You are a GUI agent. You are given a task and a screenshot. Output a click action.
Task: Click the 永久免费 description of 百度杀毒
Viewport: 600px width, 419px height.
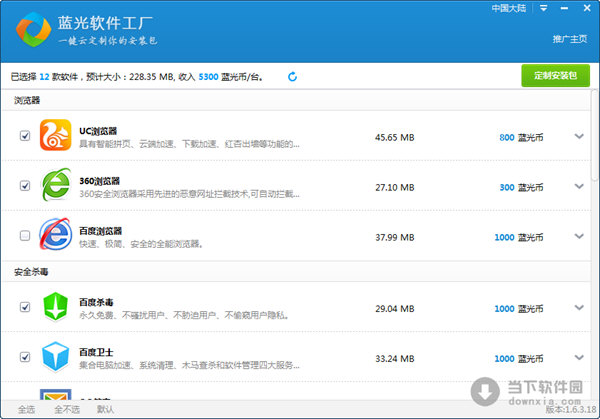coord(184,315)
